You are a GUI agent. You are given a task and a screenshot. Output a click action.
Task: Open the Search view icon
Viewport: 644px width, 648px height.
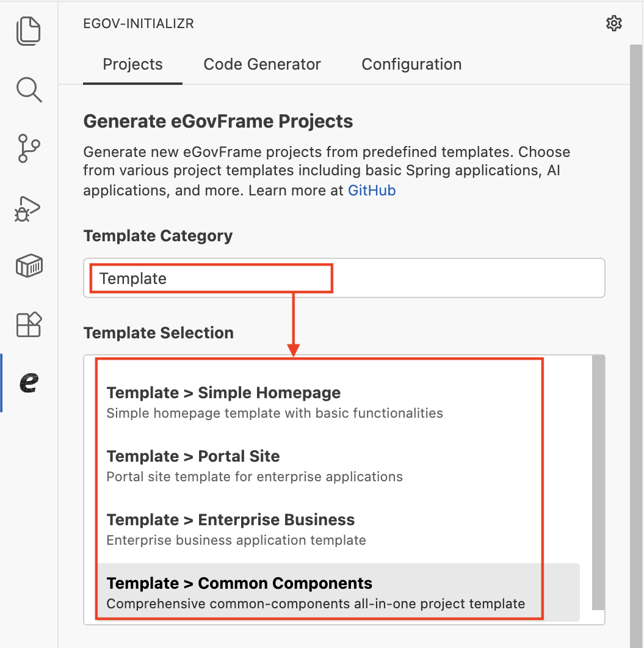coord(29,89)
